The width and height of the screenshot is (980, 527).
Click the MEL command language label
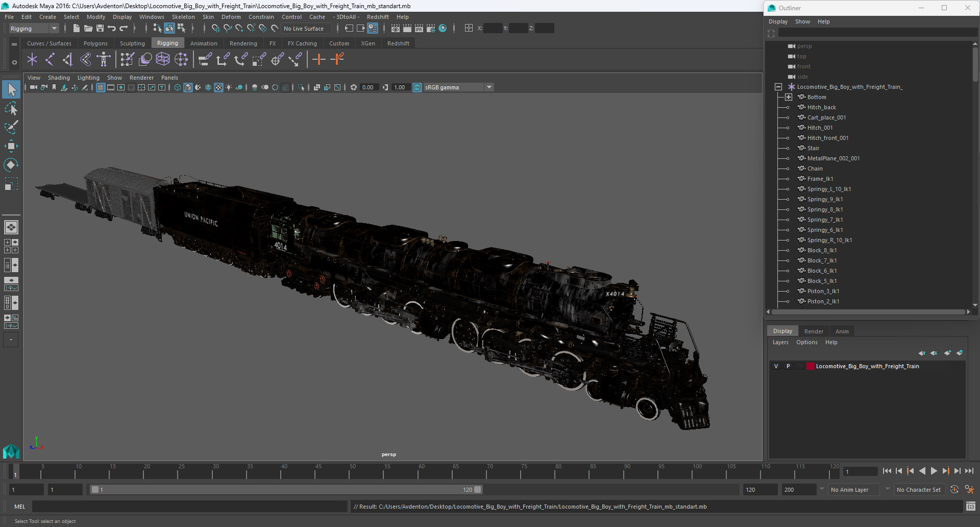pos(19,507)
